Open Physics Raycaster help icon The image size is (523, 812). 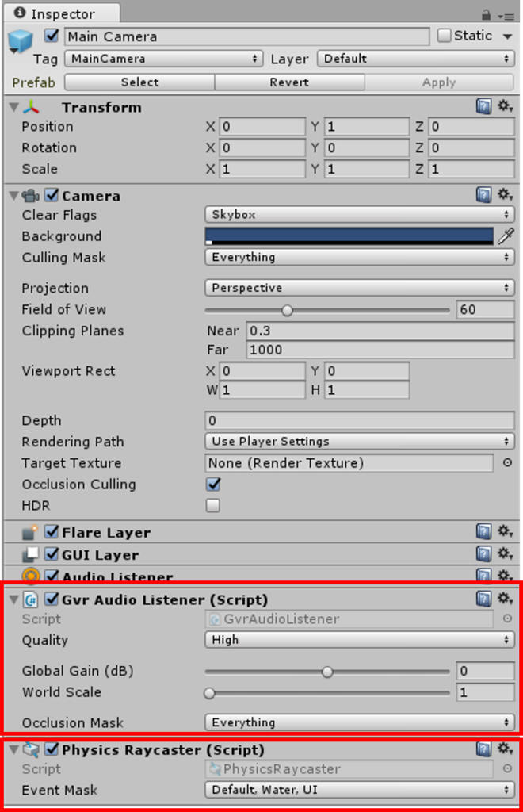click(x=483, y=749)
